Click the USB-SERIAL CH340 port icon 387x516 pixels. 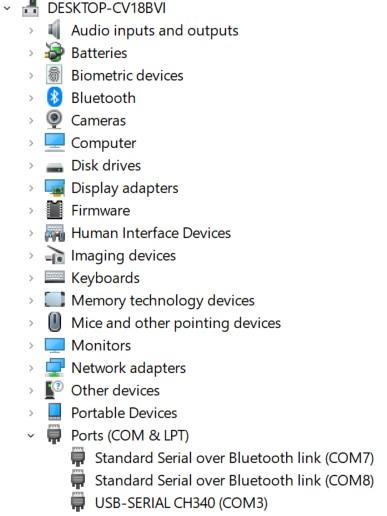[x=78, y=502]
